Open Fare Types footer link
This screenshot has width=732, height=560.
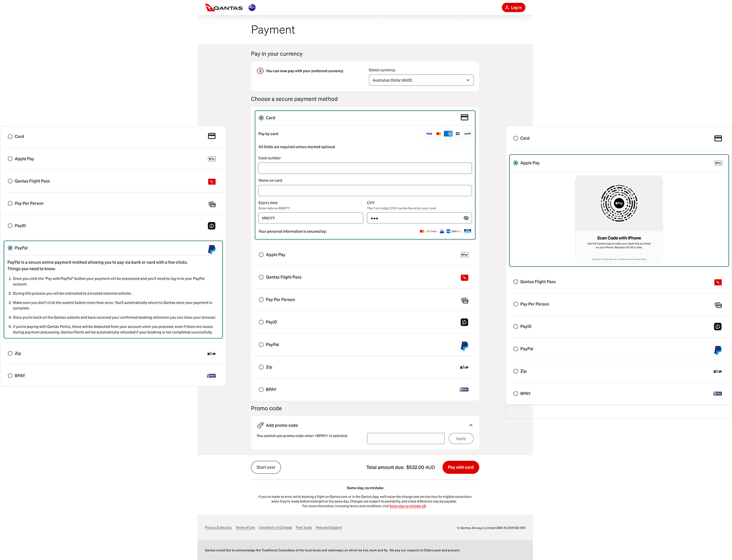(304, 528)
